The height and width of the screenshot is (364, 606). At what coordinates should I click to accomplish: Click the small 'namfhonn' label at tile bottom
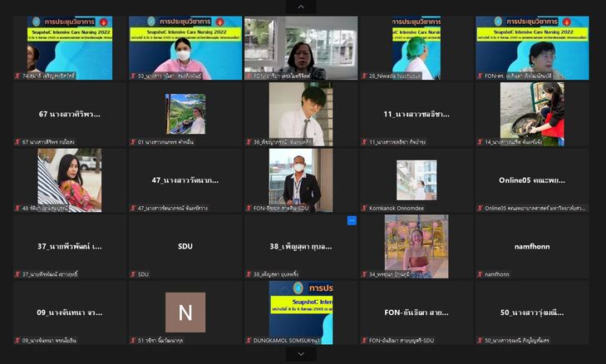(497, 274)
